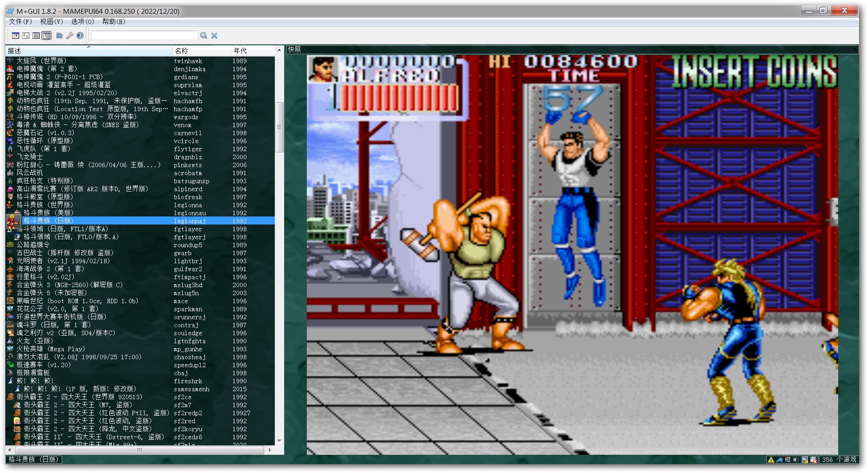Select 魂之利刃 v2 (亚版) row
Viewport: 868px width, 473px height.
click(140, 333)
